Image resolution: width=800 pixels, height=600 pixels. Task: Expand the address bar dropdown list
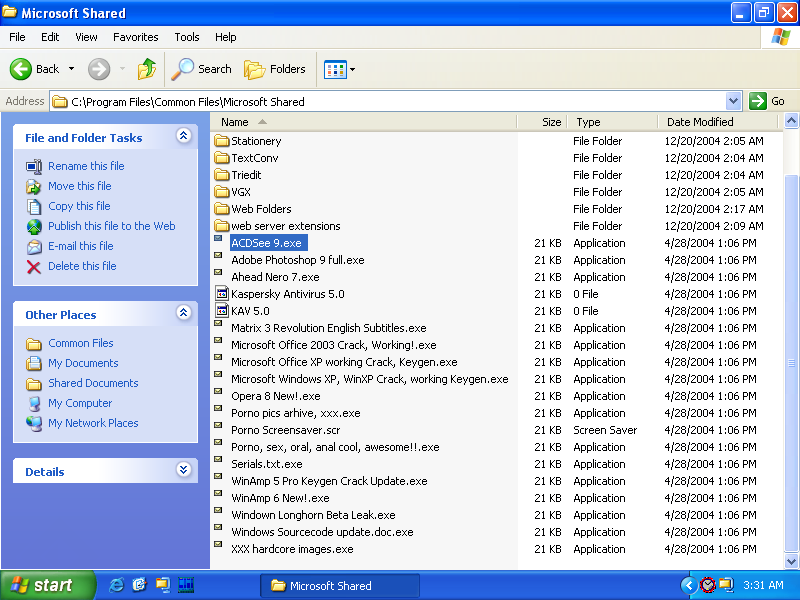pyautogui.click(x=733, y=101)
